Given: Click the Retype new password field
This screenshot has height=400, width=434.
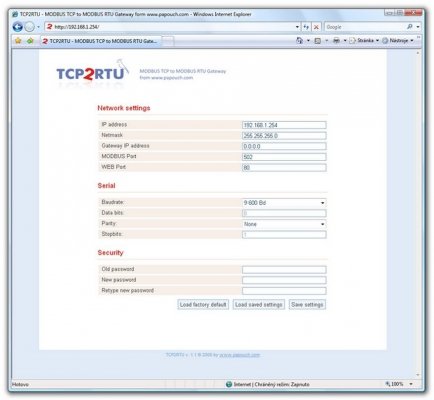Looking at the screenshot, I should [284, 291].
